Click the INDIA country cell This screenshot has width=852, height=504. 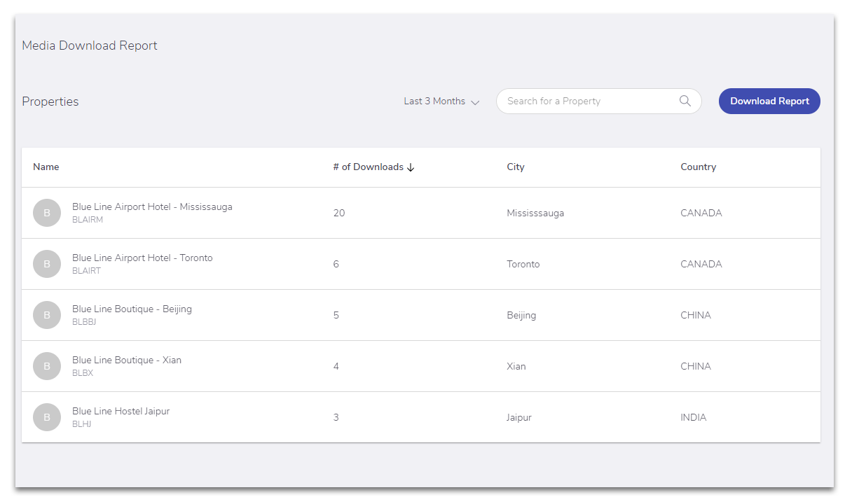(694, 417)
